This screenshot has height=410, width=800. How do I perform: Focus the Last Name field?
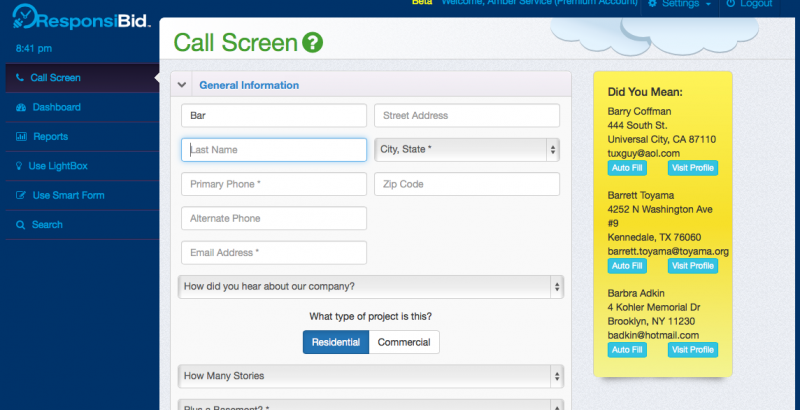[274, 150]
